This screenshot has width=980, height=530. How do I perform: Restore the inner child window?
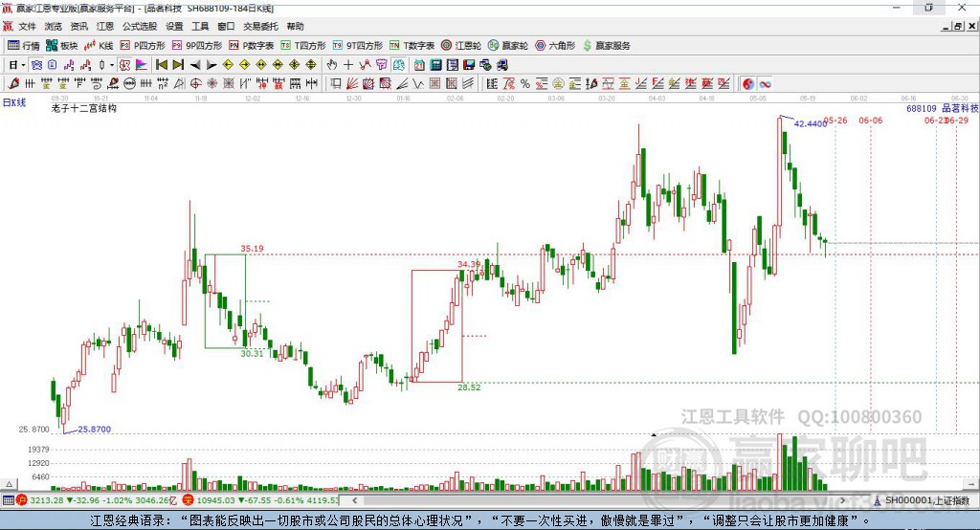tap(957, 26)
